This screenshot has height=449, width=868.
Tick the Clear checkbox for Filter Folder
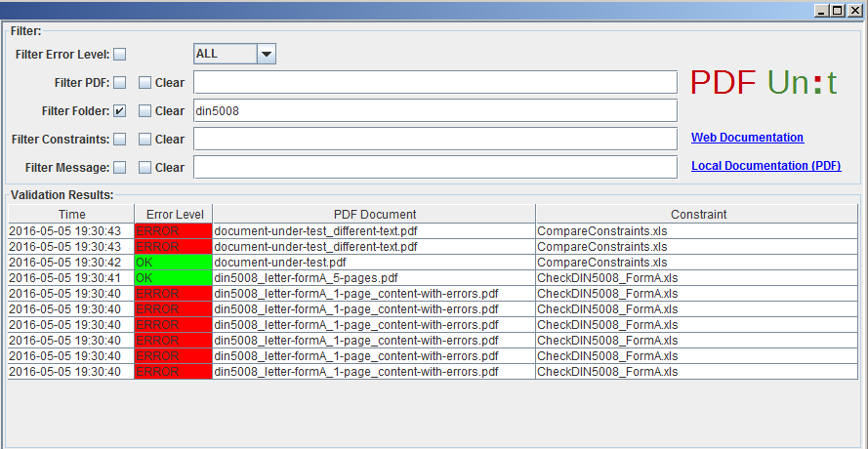[145, 110]
